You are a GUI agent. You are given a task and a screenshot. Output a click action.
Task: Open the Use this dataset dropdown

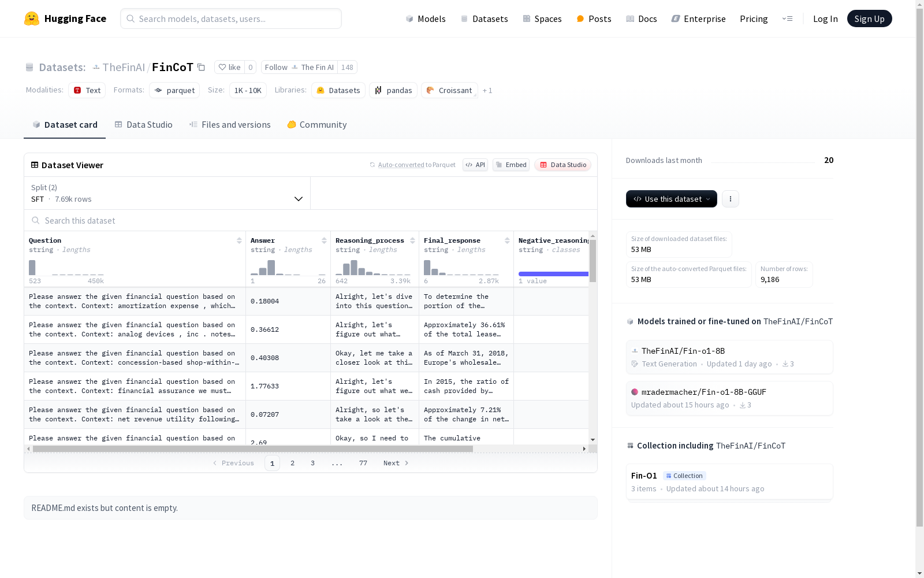[672, 199]
